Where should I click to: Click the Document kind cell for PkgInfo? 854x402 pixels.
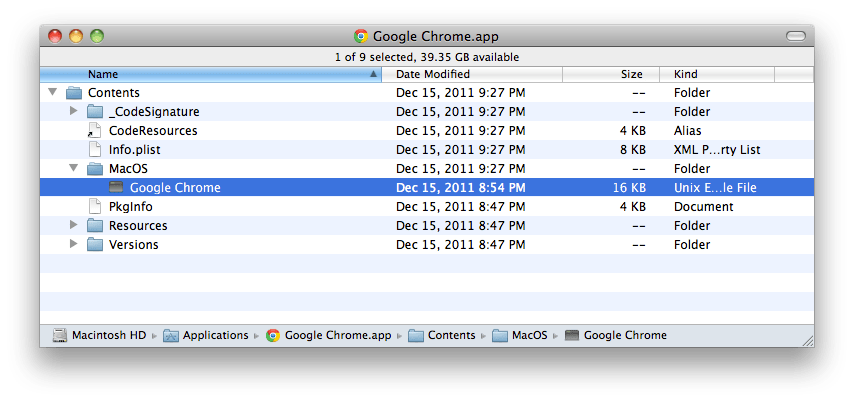tap(704, 207)
